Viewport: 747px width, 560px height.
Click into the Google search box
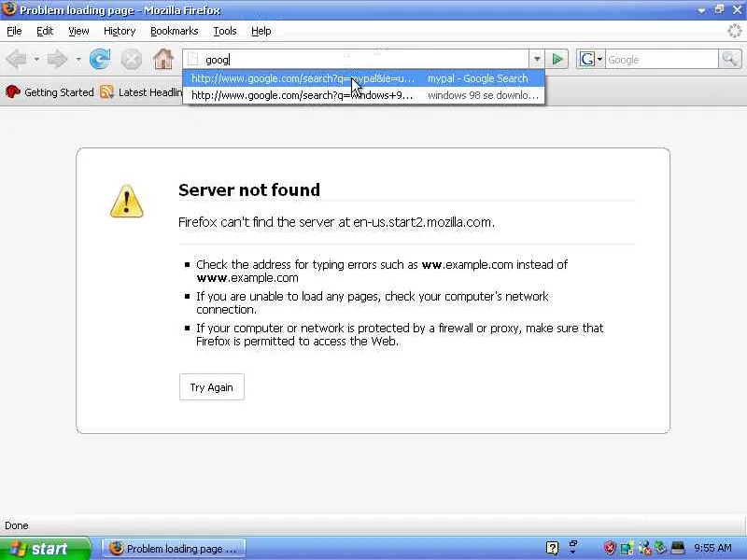(x=661, y=60)
